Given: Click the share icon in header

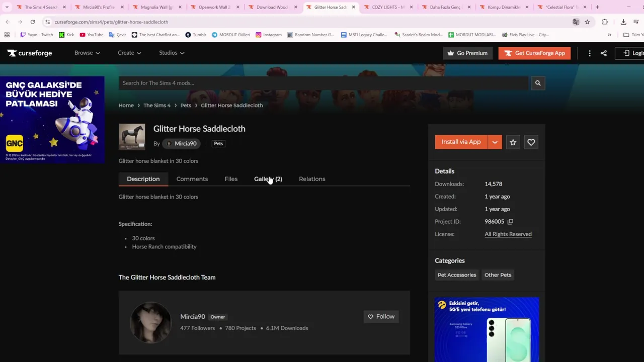Looking at the screenshot, I should coord(603,53).
